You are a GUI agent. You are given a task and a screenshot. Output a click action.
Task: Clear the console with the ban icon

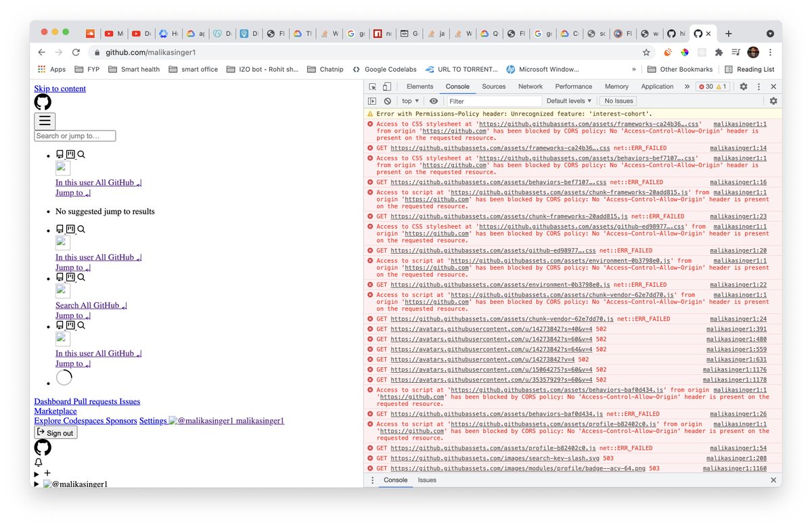click(388, 101)
